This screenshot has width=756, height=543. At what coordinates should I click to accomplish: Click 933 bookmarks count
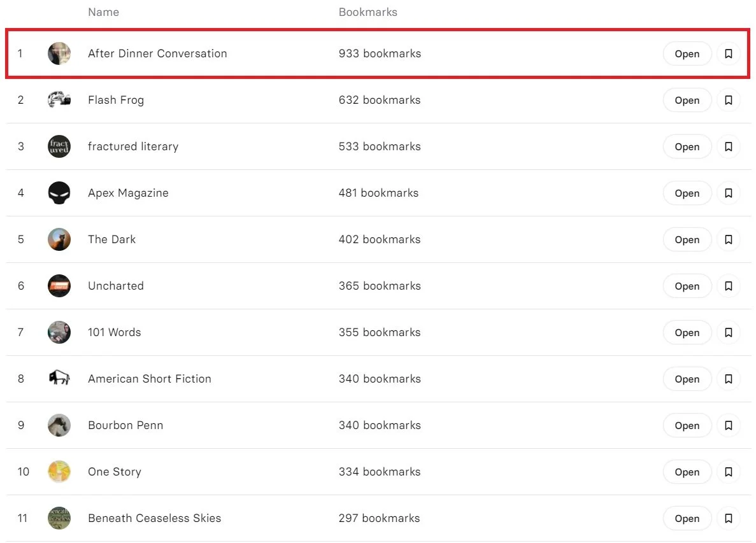[x=380, y=53]
